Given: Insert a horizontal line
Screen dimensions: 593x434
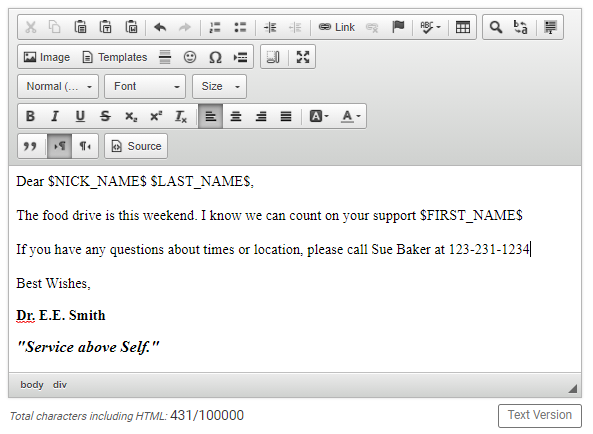Looking at the screenshot, I should (165, 57).
